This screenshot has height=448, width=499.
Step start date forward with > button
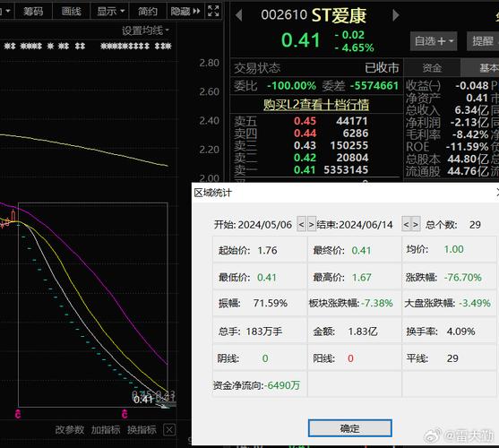311,225
